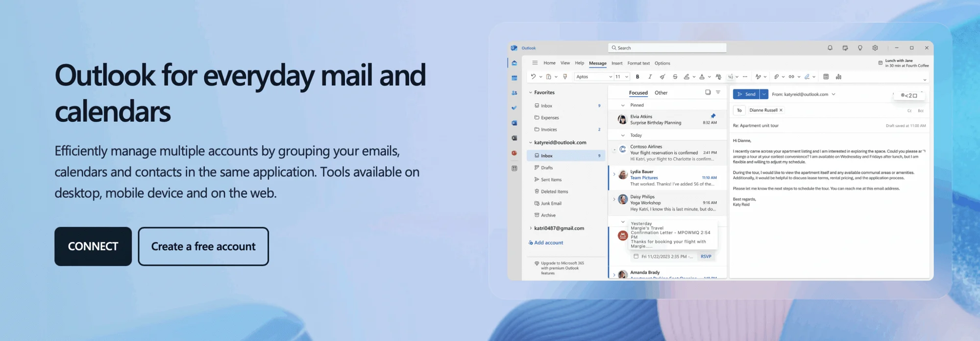Screen dimensions: 980x341
Task: Open the My Day calendar-check icon
Action: [x=845, y=48]
